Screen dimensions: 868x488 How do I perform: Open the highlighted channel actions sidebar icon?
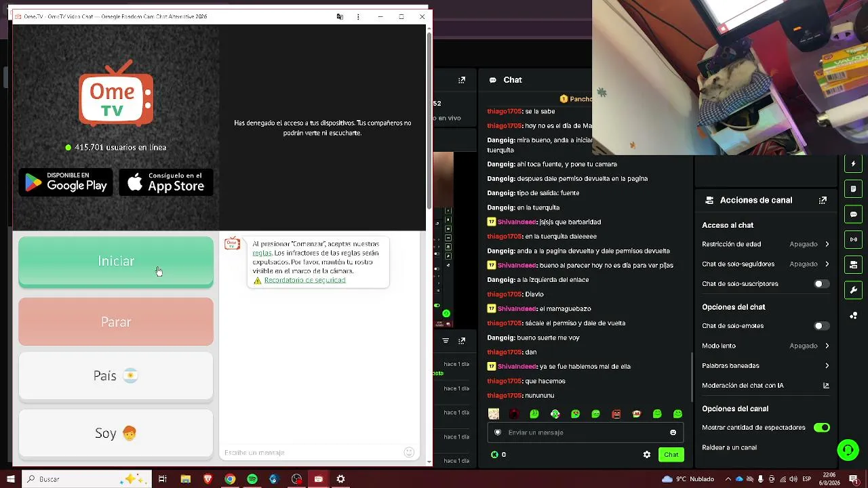[854, 264]
